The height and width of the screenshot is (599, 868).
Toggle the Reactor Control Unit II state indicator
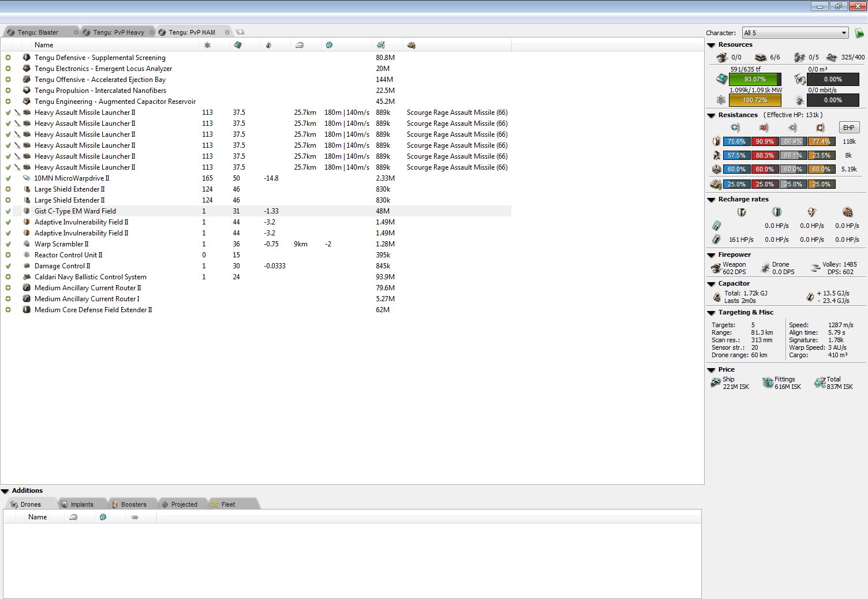8,255
